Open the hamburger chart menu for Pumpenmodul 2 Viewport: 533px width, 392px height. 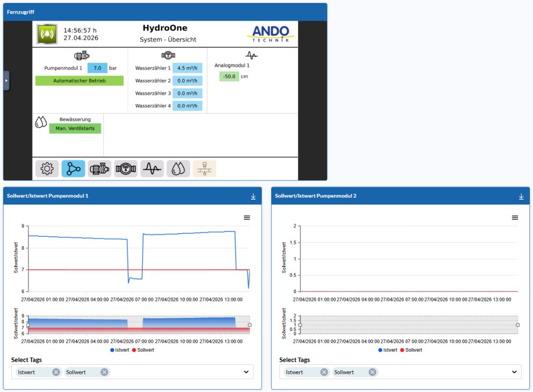point(513,218)
